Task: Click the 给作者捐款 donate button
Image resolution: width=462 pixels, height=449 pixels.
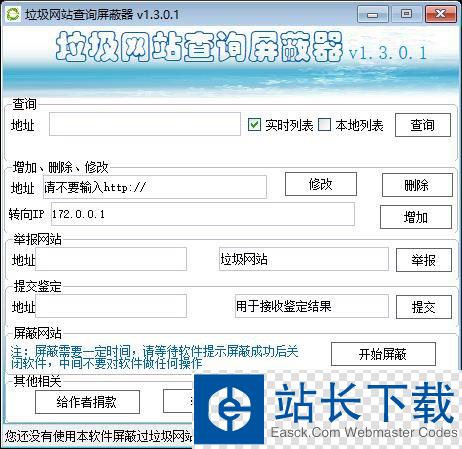Action: coord(87,402)
